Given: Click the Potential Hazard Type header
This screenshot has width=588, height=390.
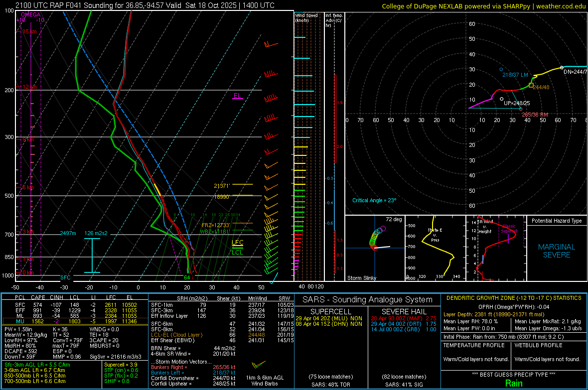Looking at the screenshot, I should click(x=557, y=221).
